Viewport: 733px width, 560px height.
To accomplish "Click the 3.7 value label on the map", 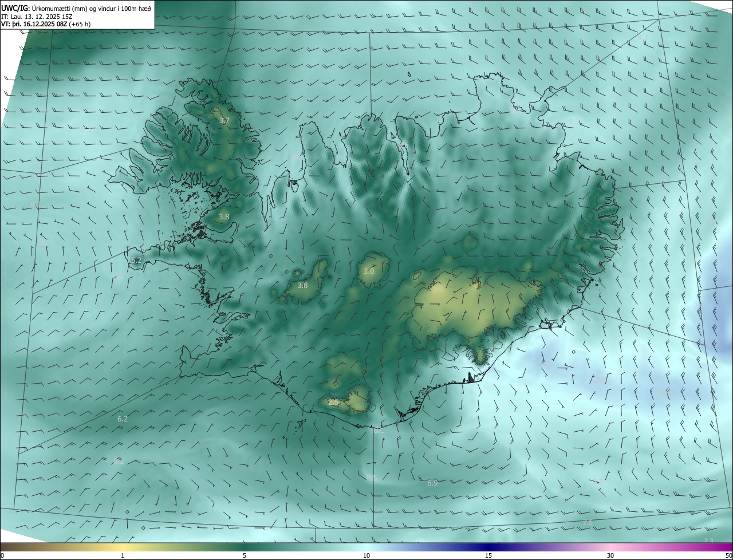I will tap(224, 121).
